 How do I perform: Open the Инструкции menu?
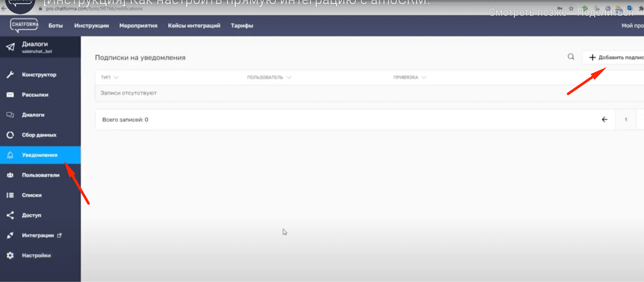tap(91, 25)
